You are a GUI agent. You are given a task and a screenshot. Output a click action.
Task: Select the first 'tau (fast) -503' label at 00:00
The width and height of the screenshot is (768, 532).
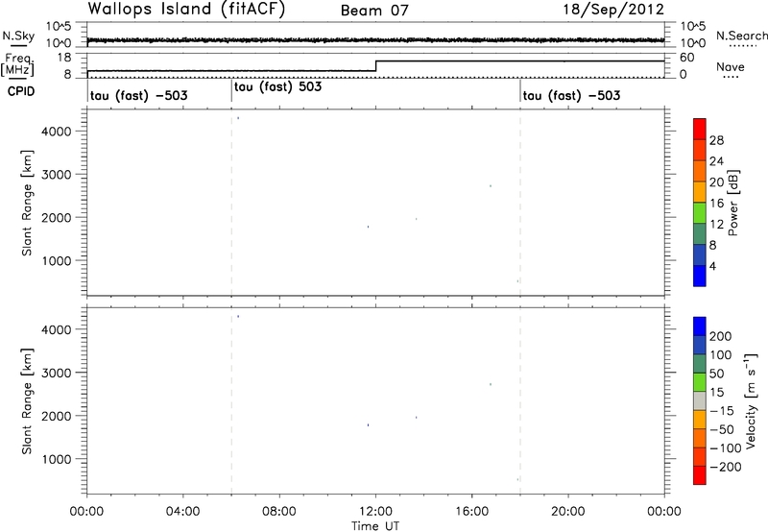click(138, 95)
